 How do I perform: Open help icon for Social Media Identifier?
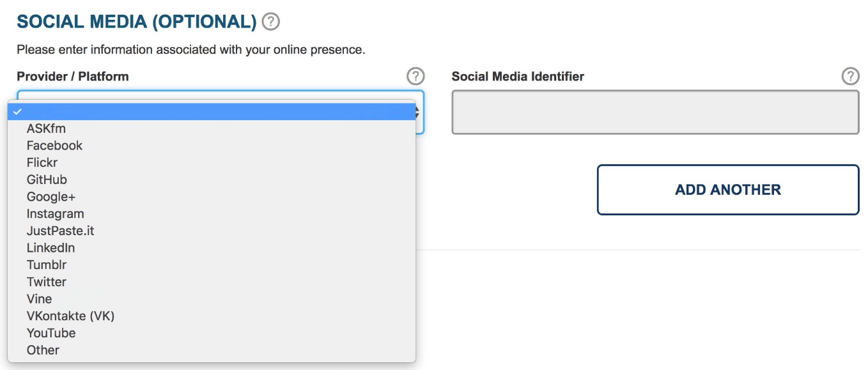850,76
